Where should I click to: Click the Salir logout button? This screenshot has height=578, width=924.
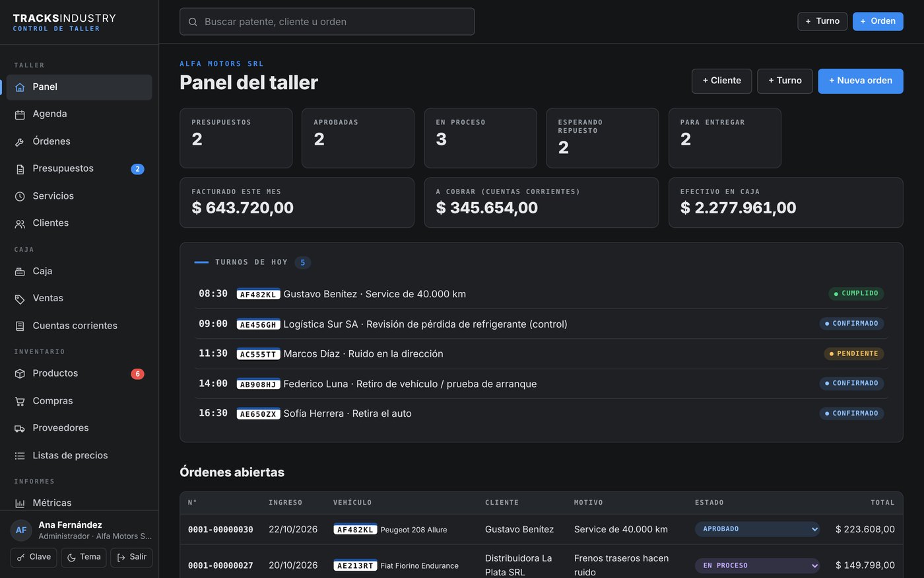pos(131,558)
